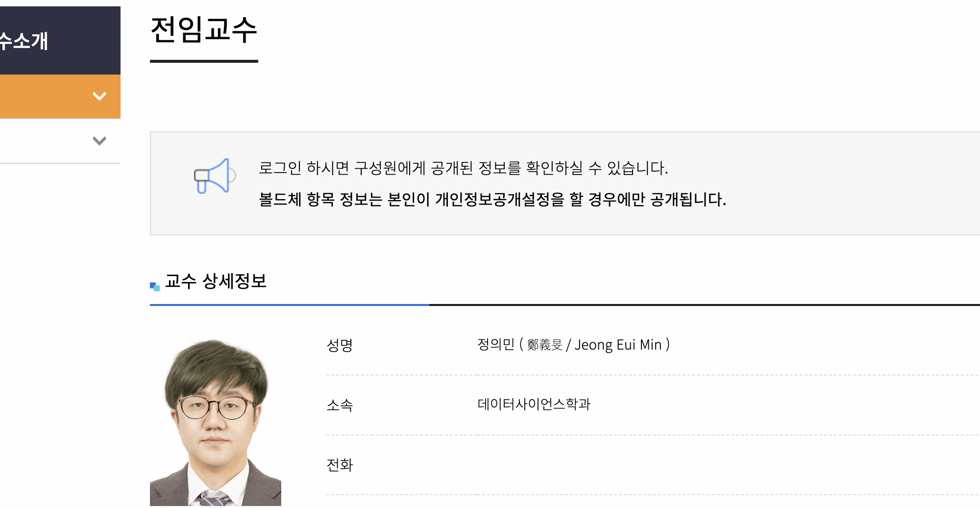Expand the white sidebar menu chevron
This screenshot has height=508, width=980.
pyautogui.click(x=99, y=141)
